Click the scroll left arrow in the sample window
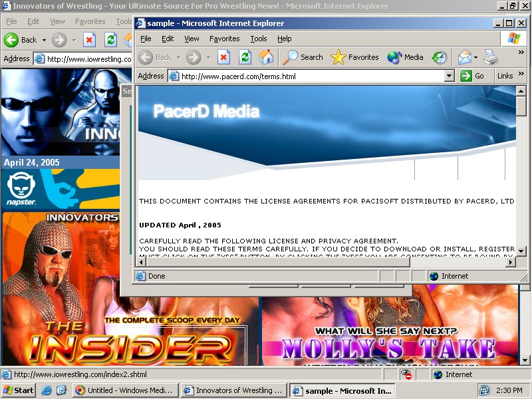 142,262
